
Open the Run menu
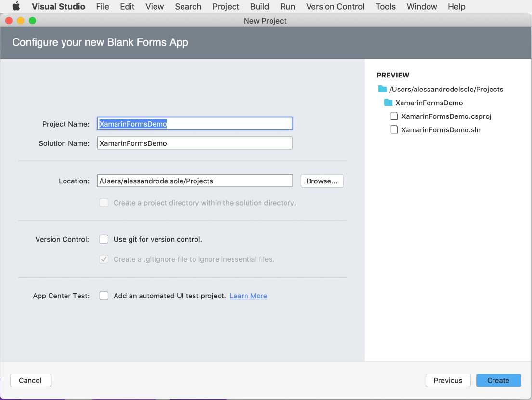click(x=287, y=6)
